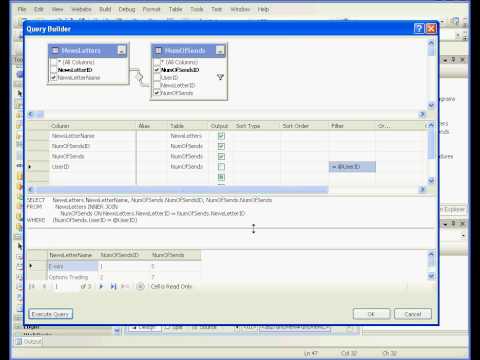Open the View menu in background window
The height and width of the screenshot is (360, 480).
point(57,9)
